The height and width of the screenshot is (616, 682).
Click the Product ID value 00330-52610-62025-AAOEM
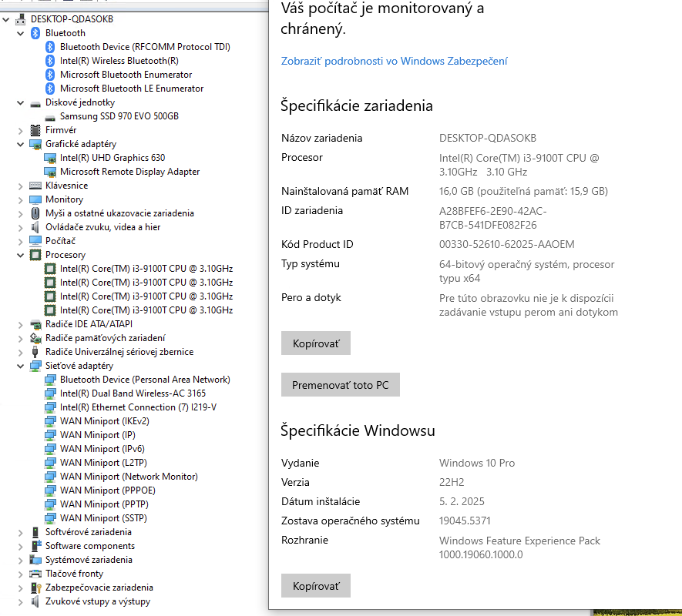[x=507, y=244]
